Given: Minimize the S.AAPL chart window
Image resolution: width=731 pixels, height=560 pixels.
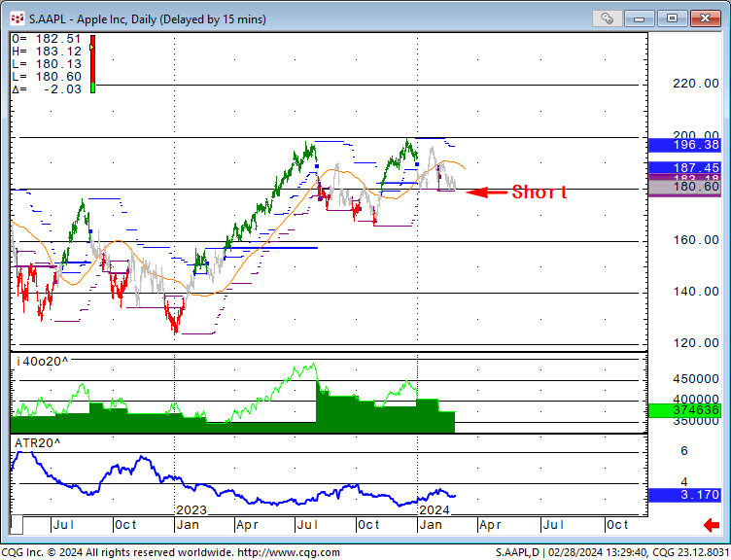Looking at the screenshot, I should (x=640, y=18).
